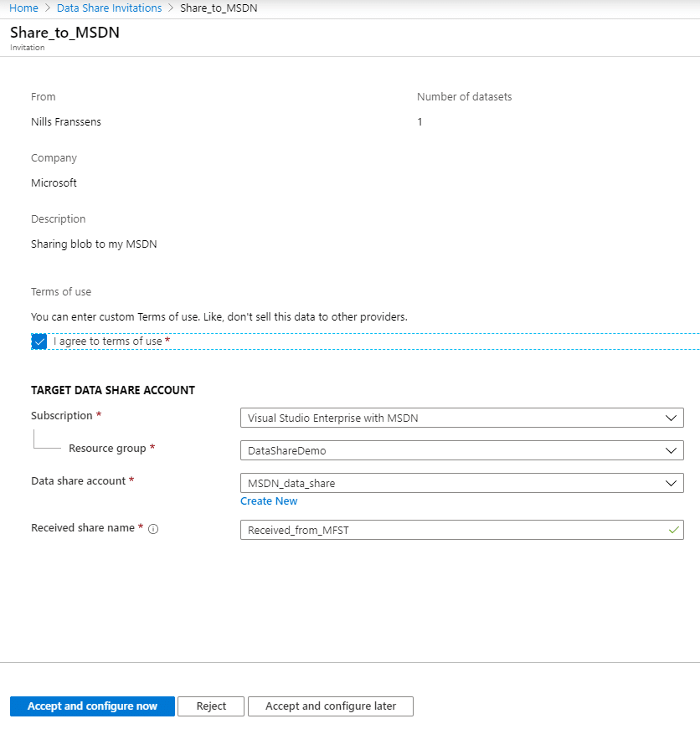700x729 pixels.
Task: Open Data Share Invitations breadcrumb
Action: click(110, 8)
